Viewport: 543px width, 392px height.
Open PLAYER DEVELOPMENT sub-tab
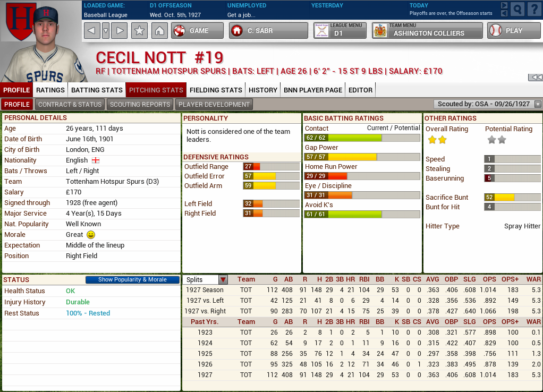tap(214, 104)
